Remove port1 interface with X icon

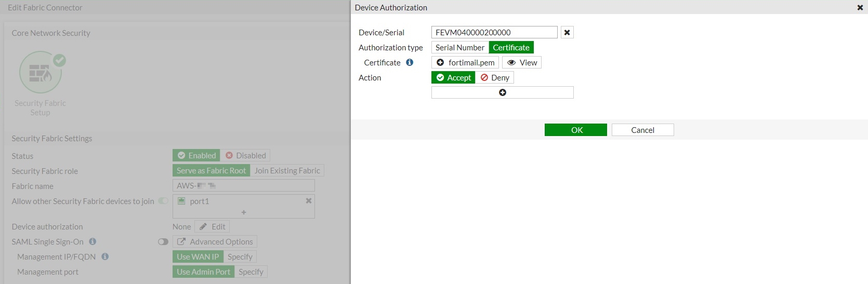[x=309, y=201]
